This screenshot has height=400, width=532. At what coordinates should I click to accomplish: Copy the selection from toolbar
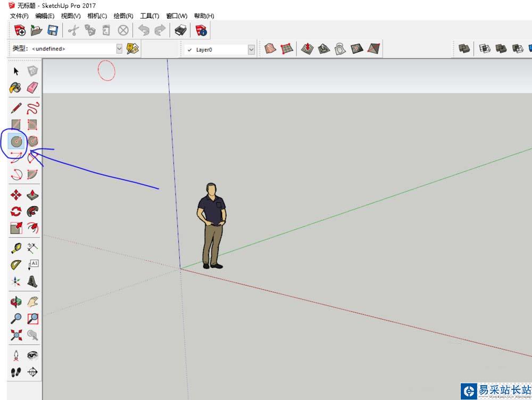point(90,30)
